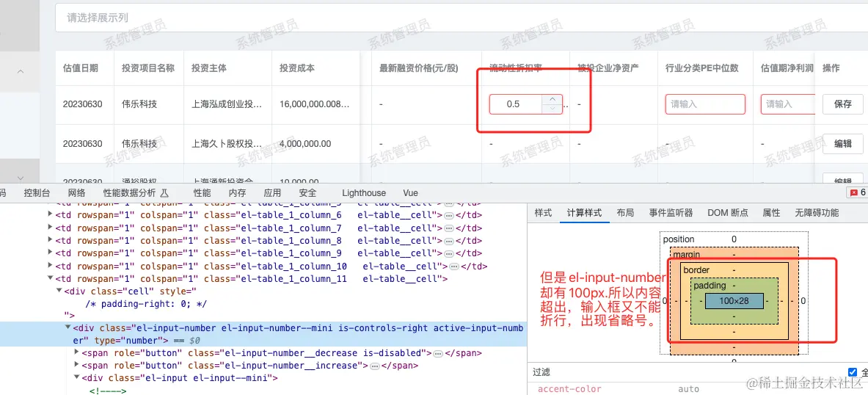This screenshot has height=395, width=868.
Task: Click the 请输入 field under 估值期净利润
Action: (787, 104)
